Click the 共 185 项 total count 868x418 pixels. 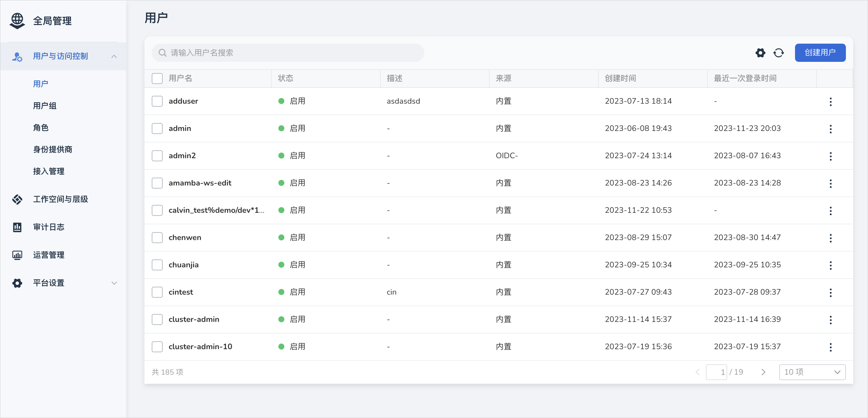pyautogui.click(x=167, y=372)
